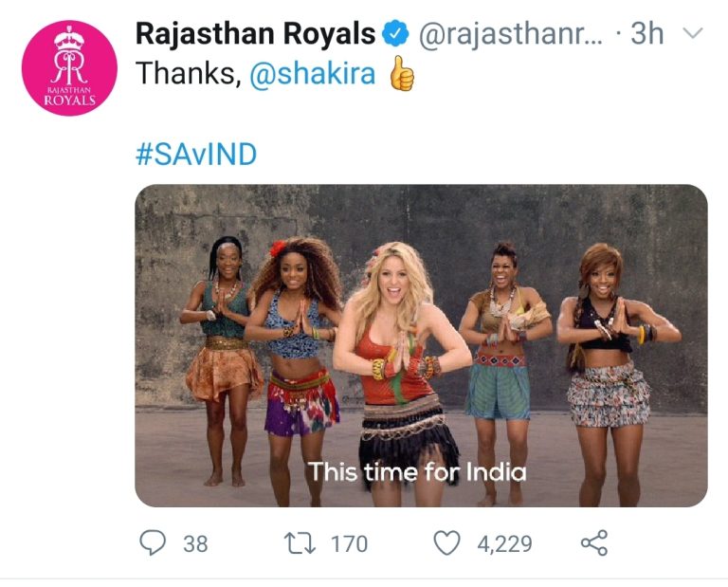Click the likes count 4,229

[x=503, y=543]
